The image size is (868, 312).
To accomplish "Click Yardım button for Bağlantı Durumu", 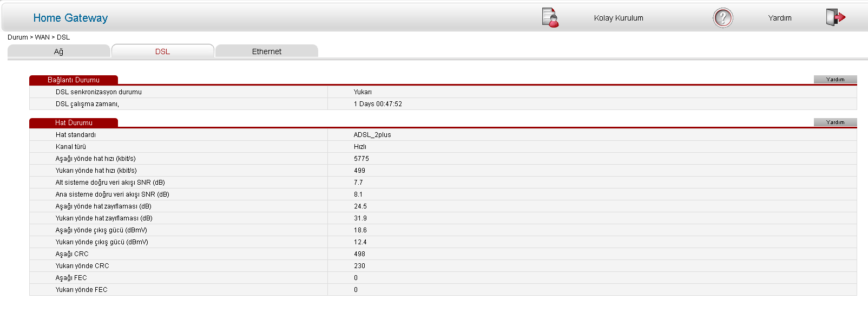I will tap(835, 80).
